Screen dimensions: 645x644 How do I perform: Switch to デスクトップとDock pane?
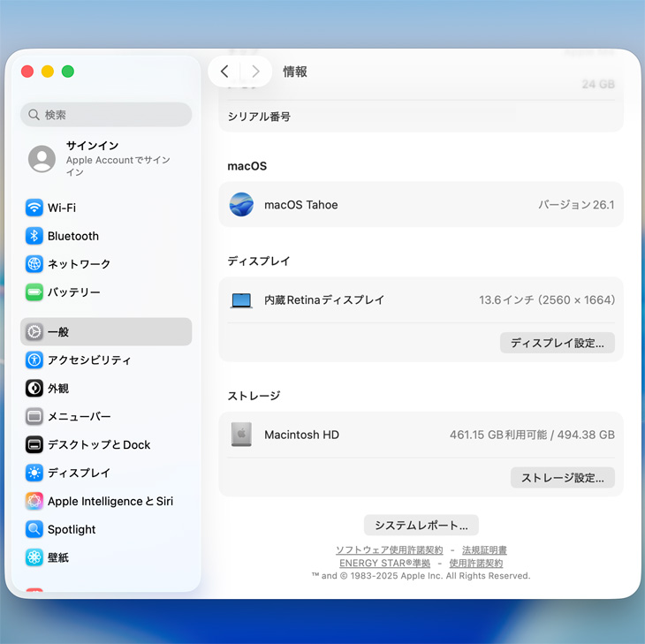(98, 445)
